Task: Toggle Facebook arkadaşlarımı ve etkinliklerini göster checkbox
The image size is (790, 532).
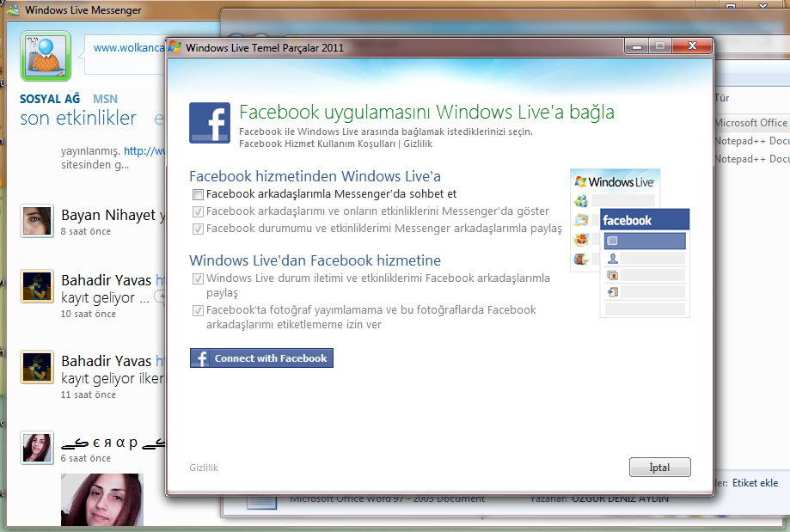Action: pos(199,211)
